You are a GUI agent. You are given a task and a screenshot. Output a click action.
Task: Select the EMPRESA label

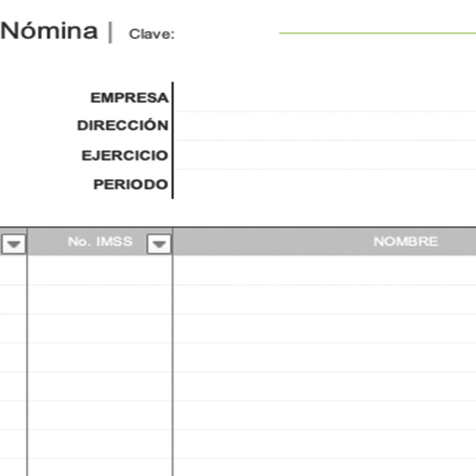(x=129, y=98)
